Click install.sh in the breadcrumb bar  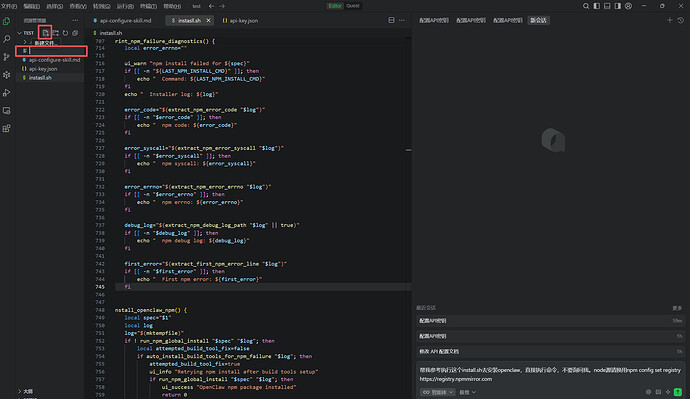pos(110,33)
